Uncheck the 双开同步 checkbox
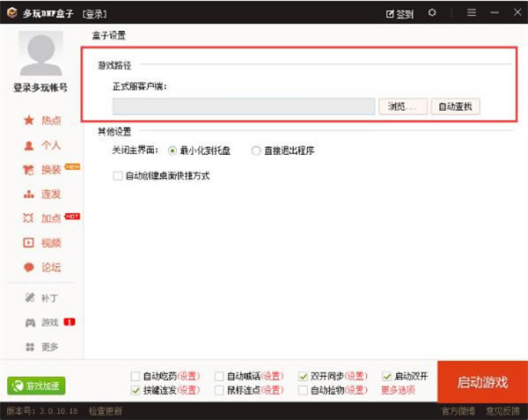This screenshot has height=420, width=528. click(303, 376)
